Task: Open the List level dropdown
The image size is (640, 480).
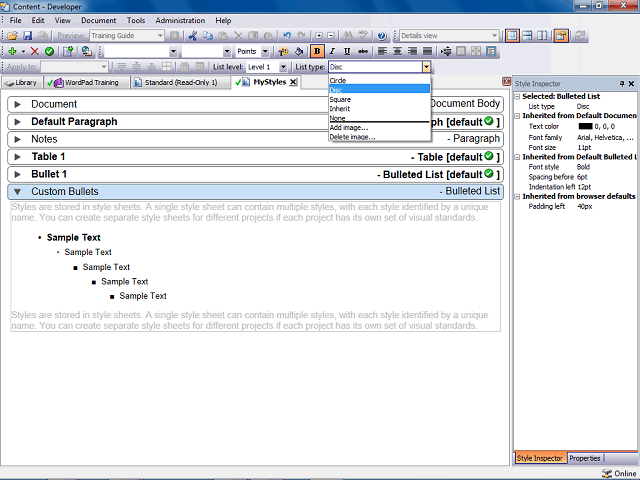Action: (283, 67)
